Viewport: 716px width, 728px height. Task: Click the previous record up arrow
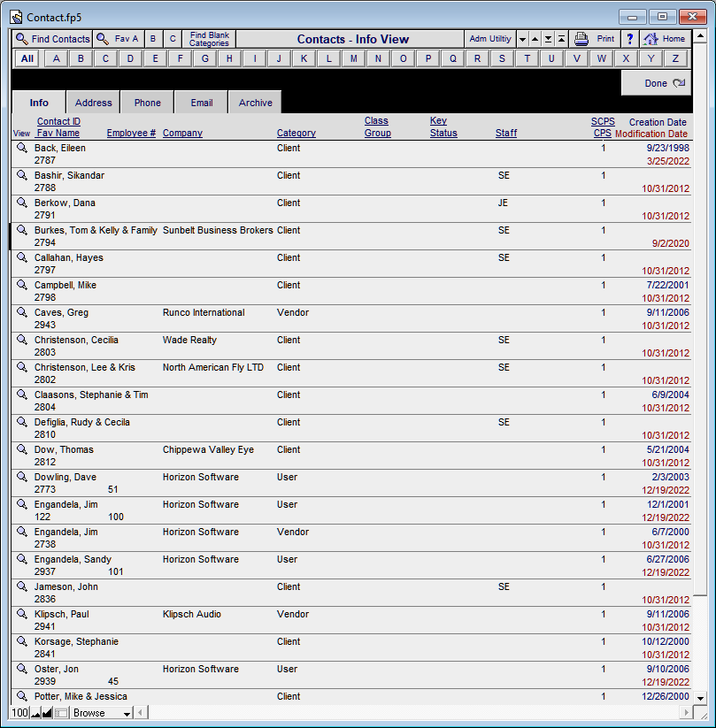click(x=535, y=39)
